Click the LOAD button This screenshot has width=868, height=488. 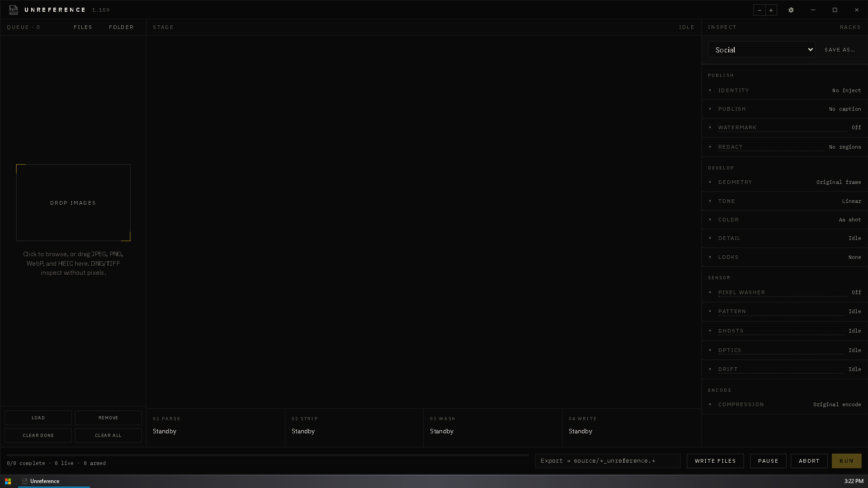(x=38, y=418)
